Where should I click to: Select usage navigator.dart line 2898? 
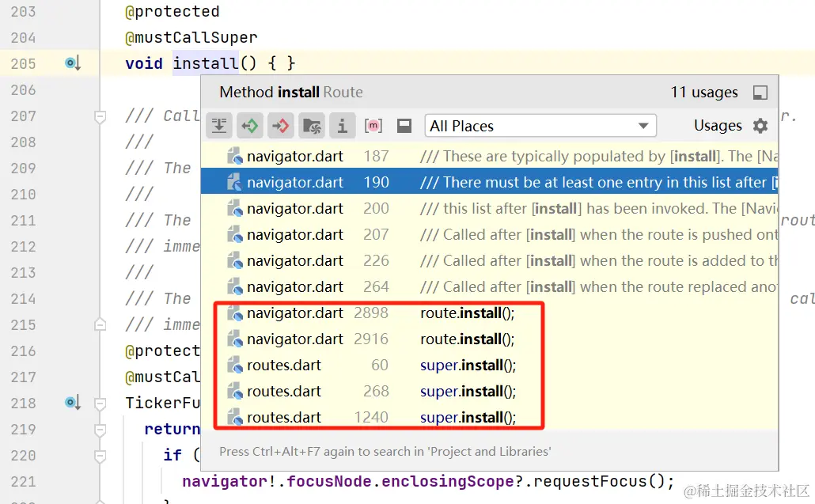click(489, 313)
